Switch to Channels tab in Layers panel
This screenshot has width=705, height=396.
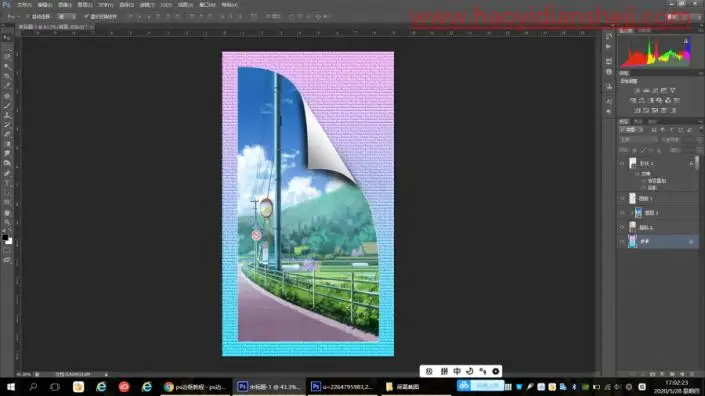point(638,122)
